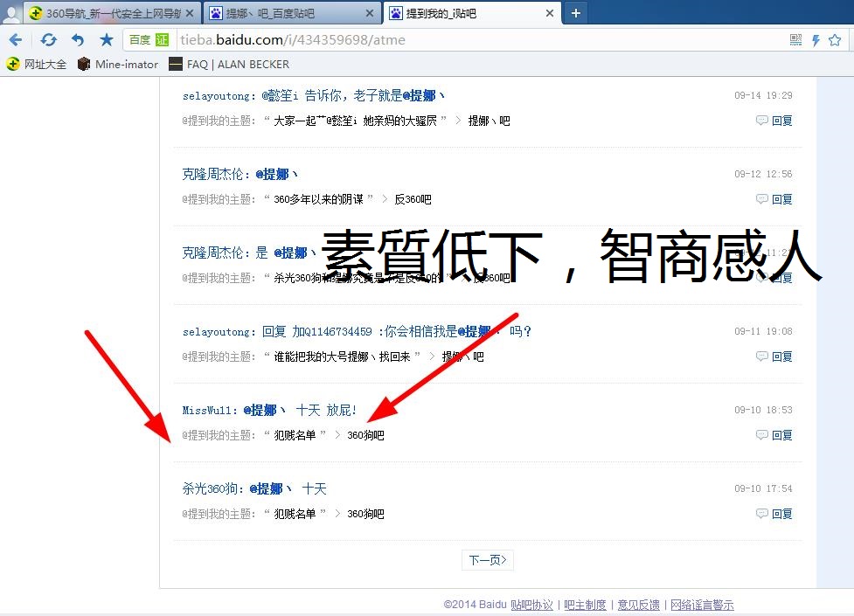Image resolution: width=854 pixels, height=616 pixels.
Task: Open 360狗吧 link under 杀光360狗 post
Action: (x=365, y=514)
